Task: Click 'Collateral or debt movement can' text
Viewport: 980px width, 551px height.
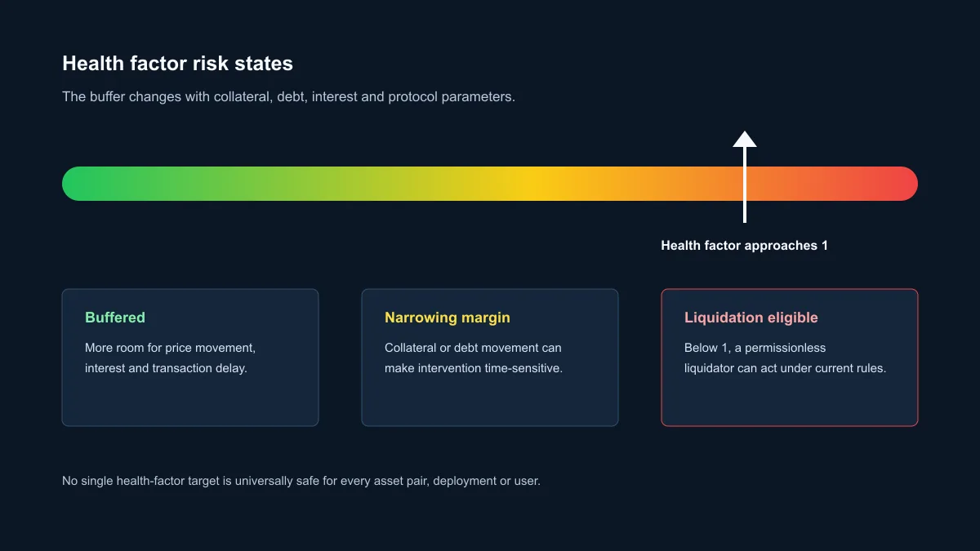Action: (x=473, y=348)
